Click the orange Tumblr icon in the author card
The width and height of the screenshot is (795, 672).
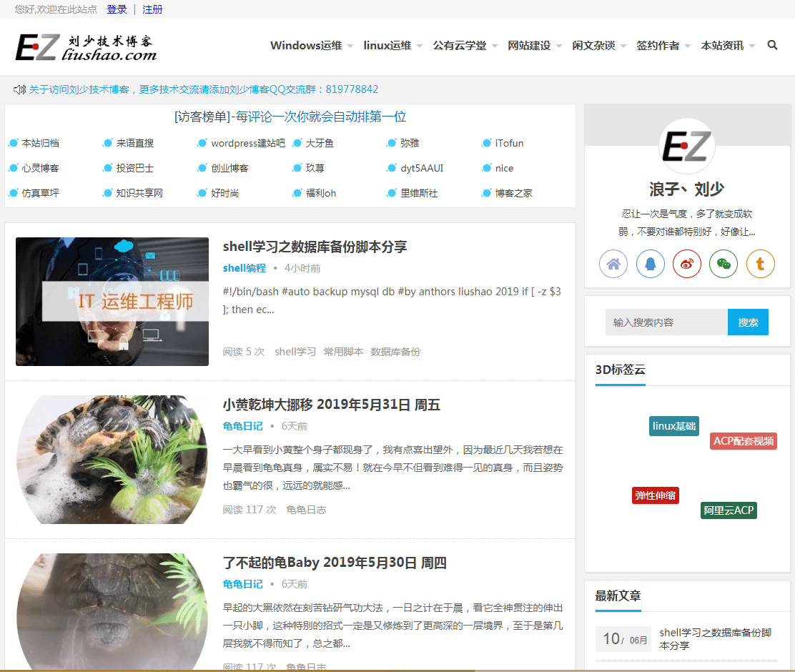click(760, 263)
